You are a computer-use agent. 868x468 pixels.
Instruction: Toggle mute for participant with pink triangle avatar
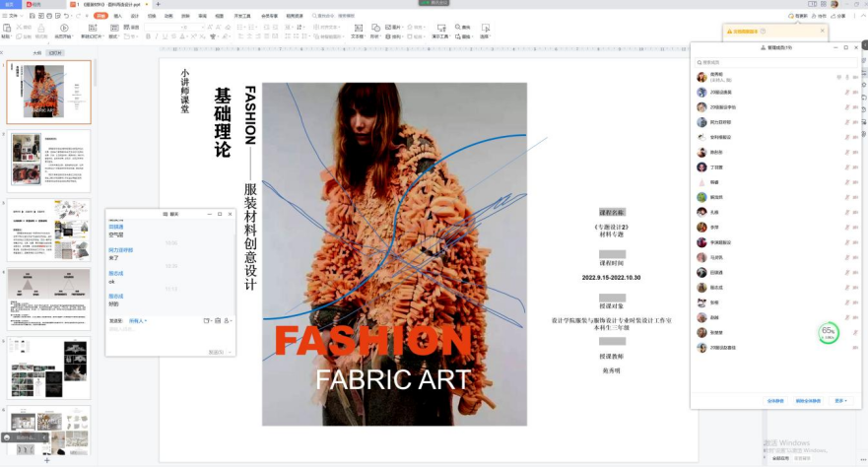tap(846, 182)
